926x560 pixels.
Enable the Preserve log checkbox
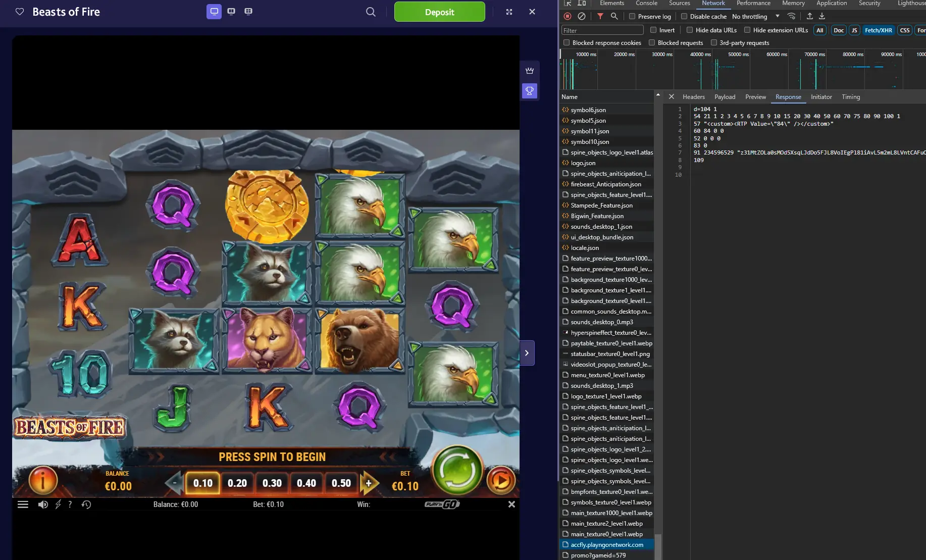pyautogui.click(x=632, y=16)
